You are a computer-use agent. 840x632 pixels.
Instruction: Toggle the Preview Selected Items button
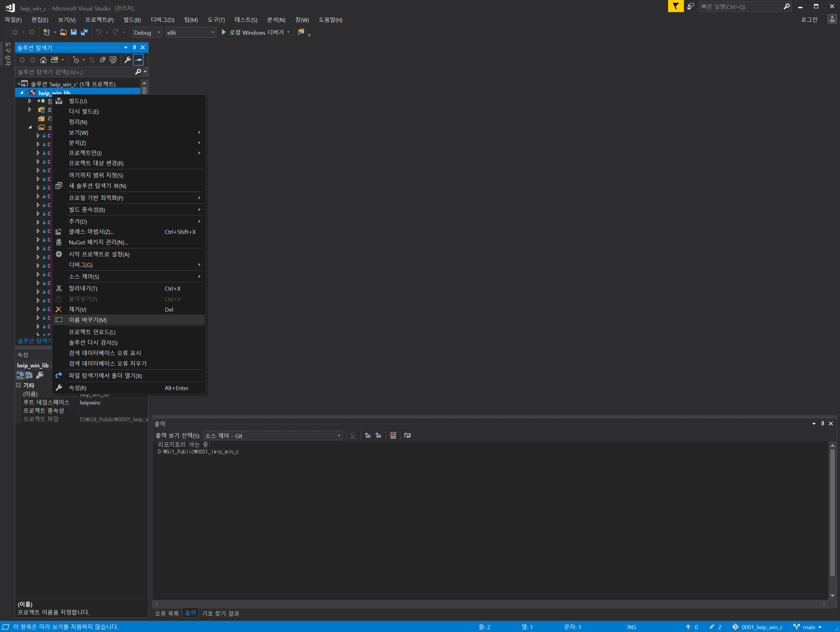tap(138, 59)
